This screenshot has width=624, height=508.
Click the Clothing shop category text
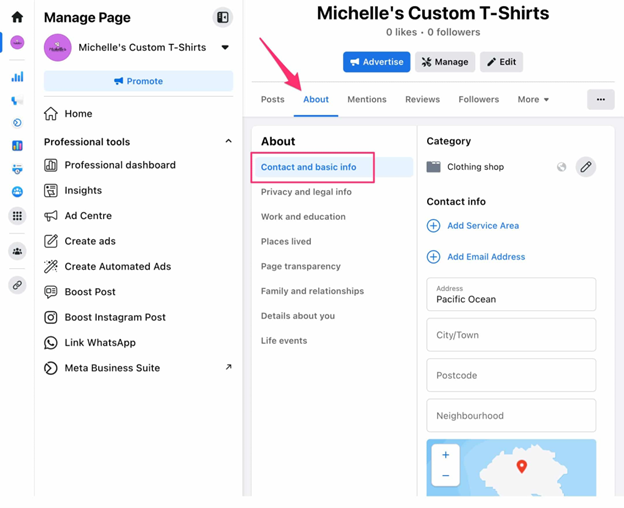click(475, 167)
